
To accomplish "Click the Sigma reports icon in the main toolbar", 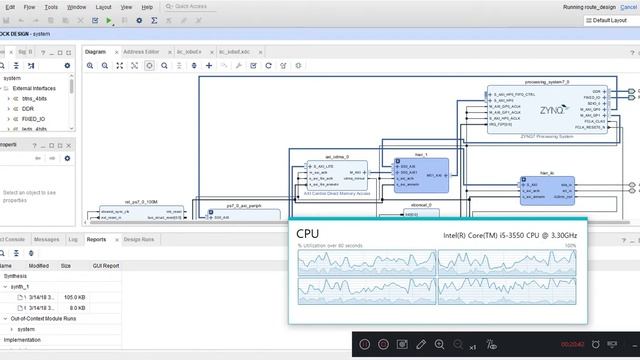I will (154, 20).
